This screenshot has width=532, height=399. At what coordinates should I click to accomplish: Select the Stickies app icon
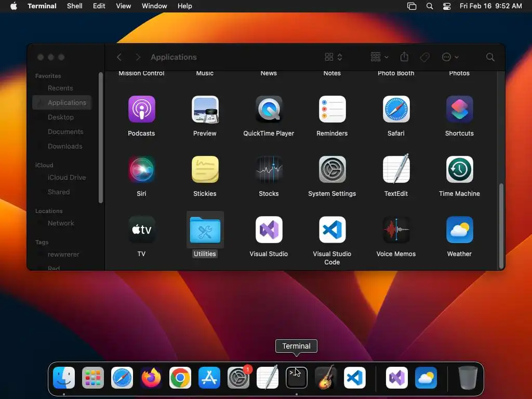point(205,169)
